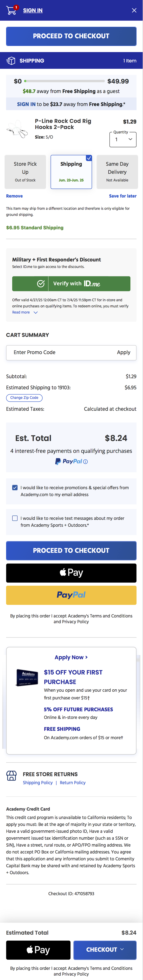Click the free shipping progress bar
Image resolution: width=143 pixels, height=980 pixels.
point(64,81)
